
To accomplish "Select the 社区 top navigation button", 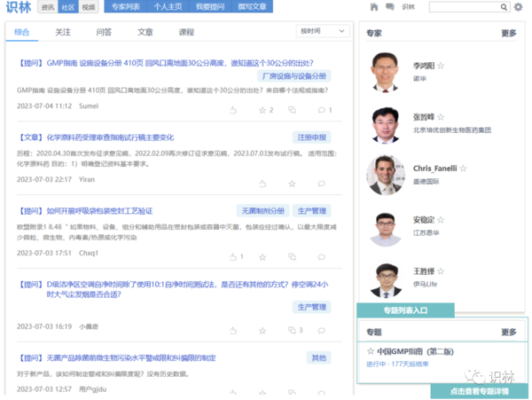I will point(68,7).
